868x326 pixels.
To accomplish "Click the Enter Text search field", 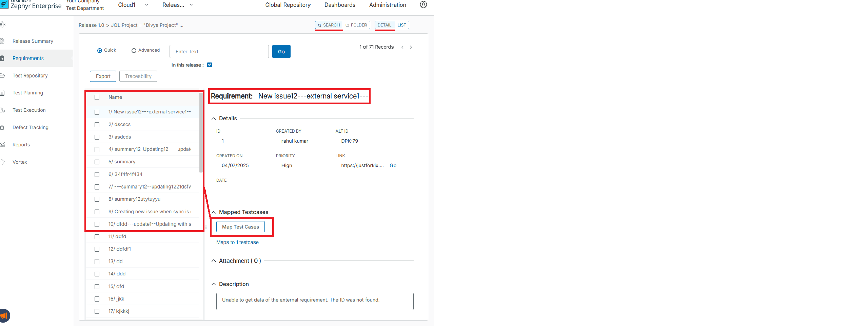I will (219, 52).
